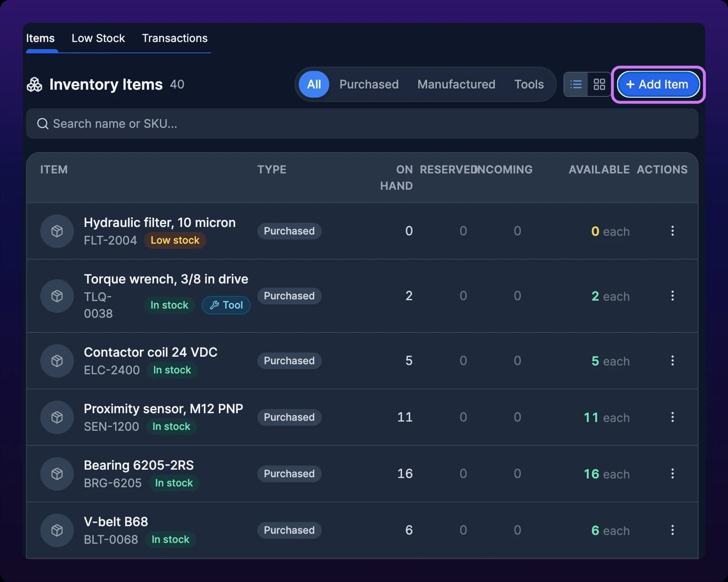Click the Add Item button
The height and width of the screenshot is (582, 728).
(658, 84)
